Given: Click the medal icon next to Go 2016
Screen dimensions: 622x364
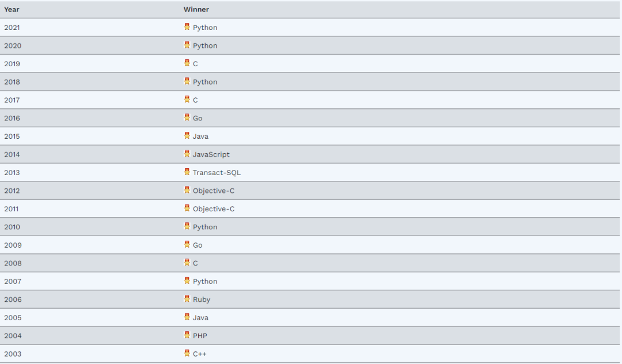Looking at the screenshot, I should (x=187, y=117).
